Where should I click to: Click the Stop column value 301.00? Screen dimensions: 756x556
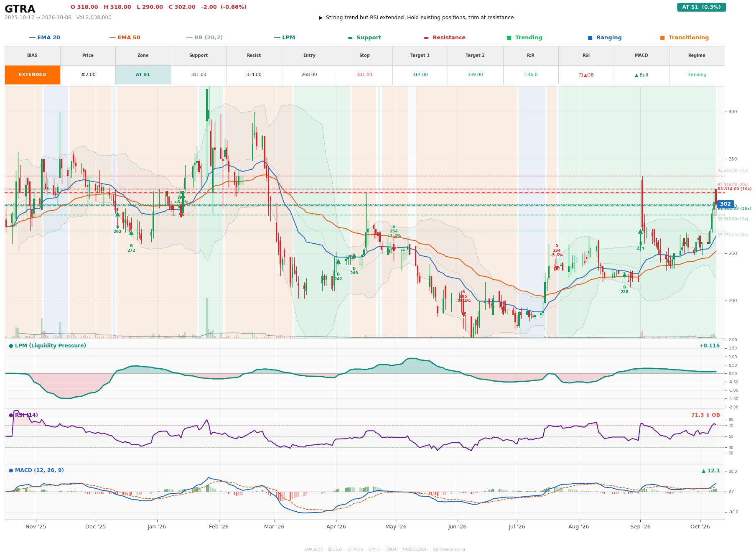[364, 75]
